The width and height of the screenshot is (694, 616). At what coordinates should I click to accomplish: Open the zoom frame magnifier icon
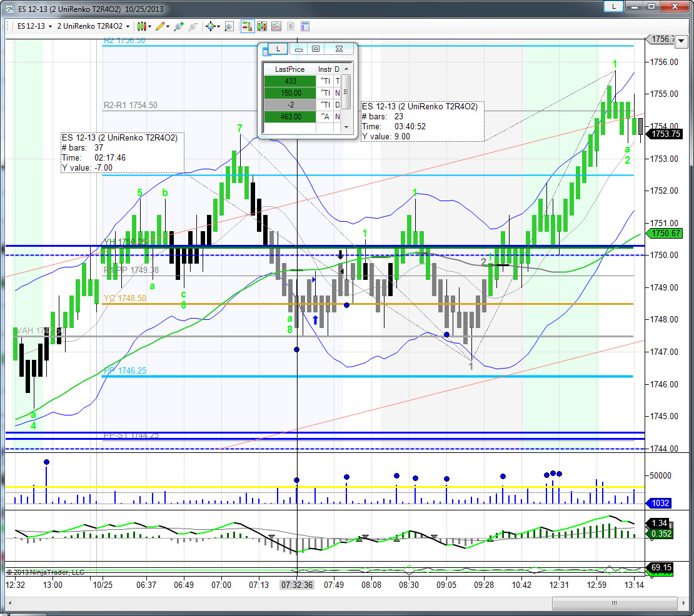pos(229,26)
